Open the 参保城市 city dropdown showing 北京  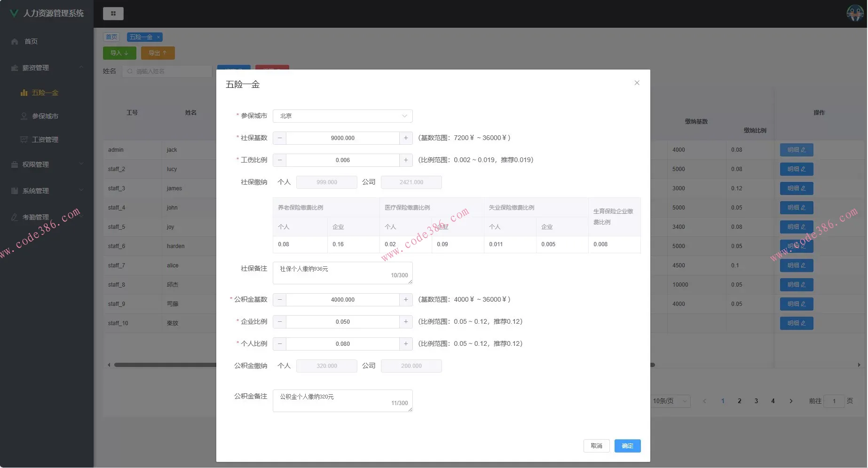coord(342,116)
